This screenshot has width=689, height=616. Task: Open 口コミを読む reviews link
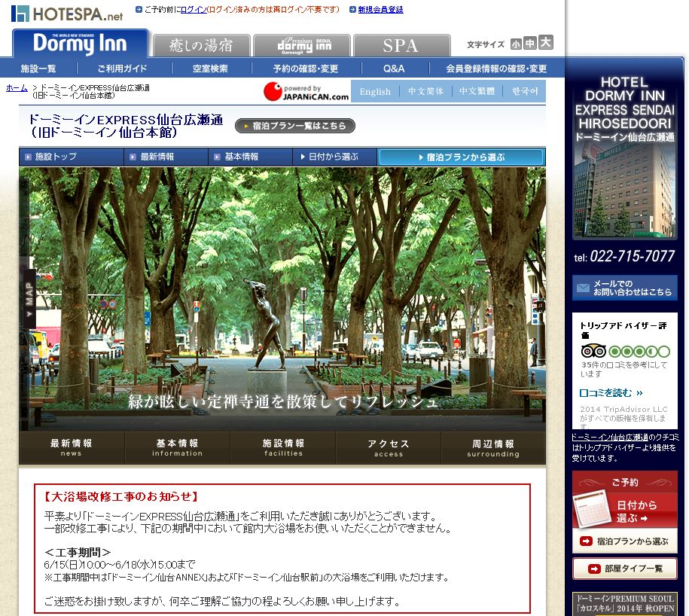611,393
